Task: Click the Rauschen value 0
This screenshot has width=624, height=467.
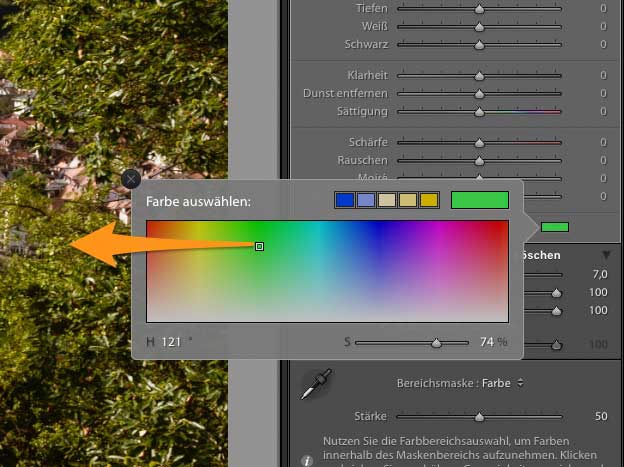Action: point(603,160)
